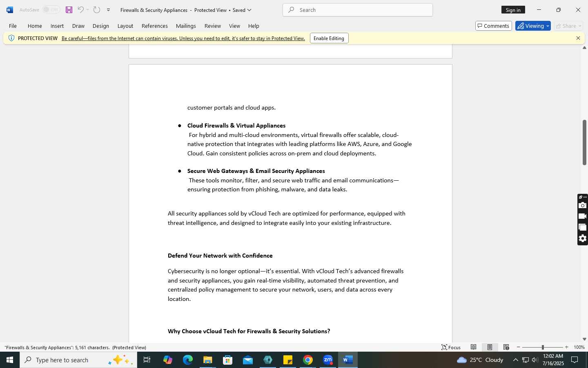Screen dimensions: 588x368
Task: Click the Sign in button
Action: 513,10
